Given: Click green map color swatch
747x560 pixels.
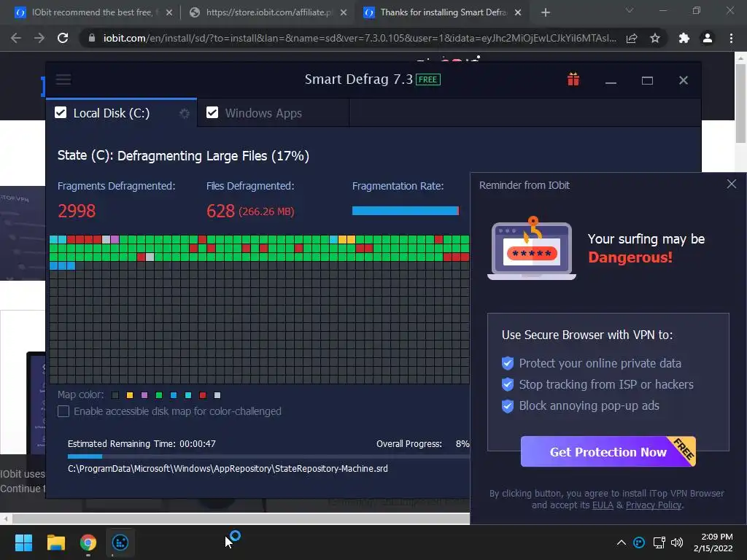Looking at the screenshot, I should click(158, 395).
